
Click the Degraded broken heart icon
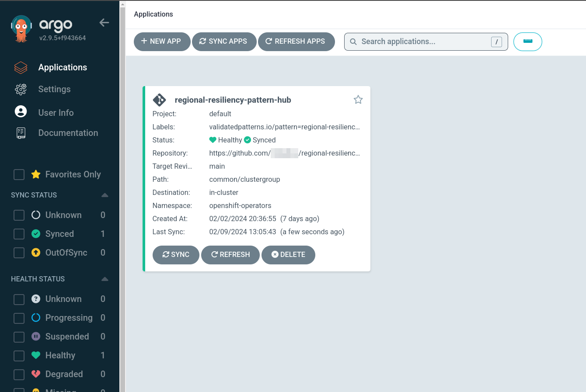click(36, 374)
